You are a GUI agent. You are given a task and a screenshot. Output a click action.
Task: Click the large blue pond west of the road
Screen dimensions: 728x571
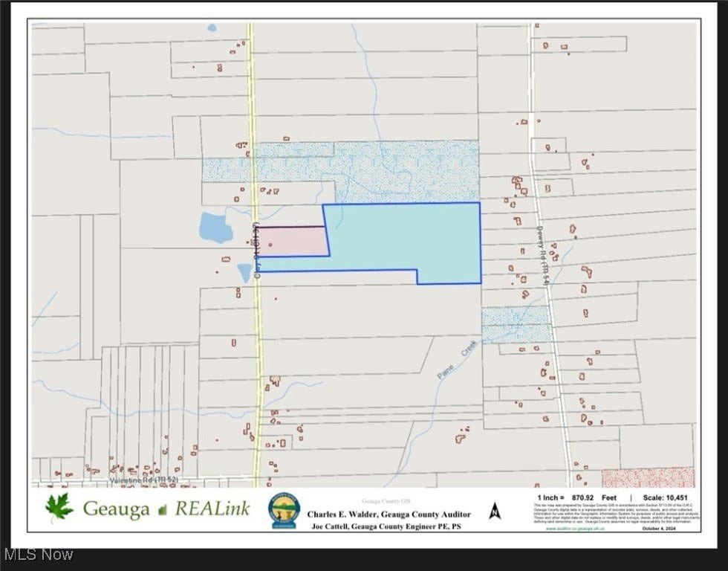215,228
